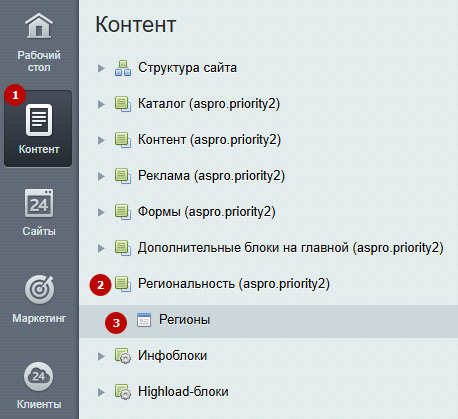Open the Маркетинг target icon
The image size is (458, 419).
click(39, 289)
